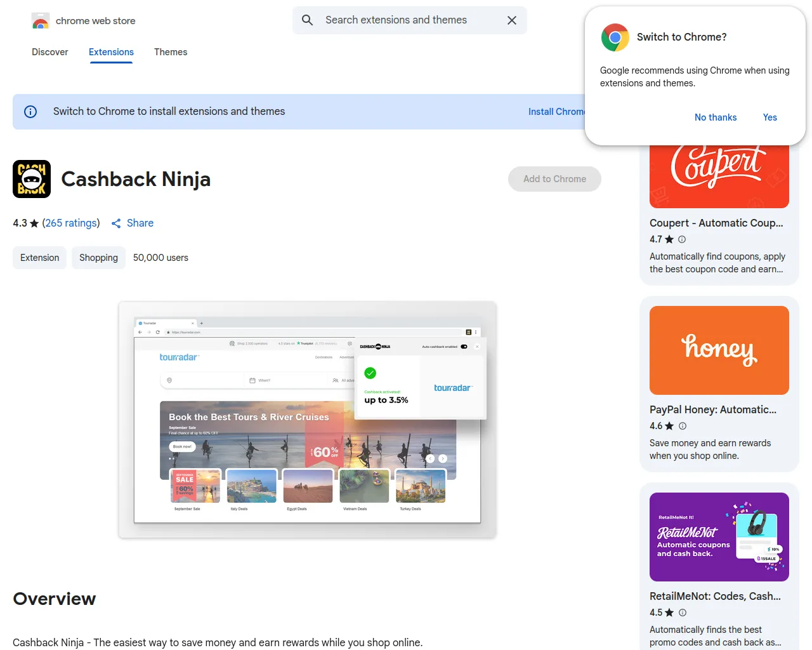Click the search magnifier icon
This screenshot has width=812, height=650.
(308, 20)
